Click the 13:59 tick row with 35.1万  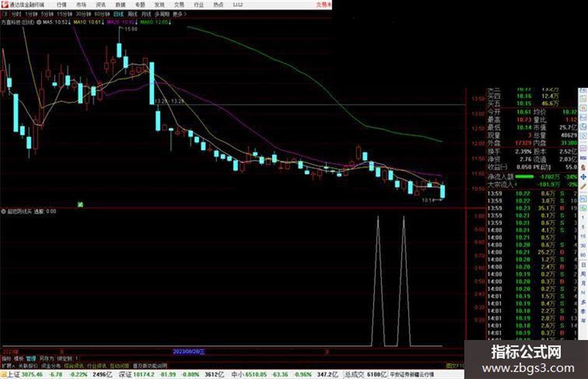tap(532, 208)
